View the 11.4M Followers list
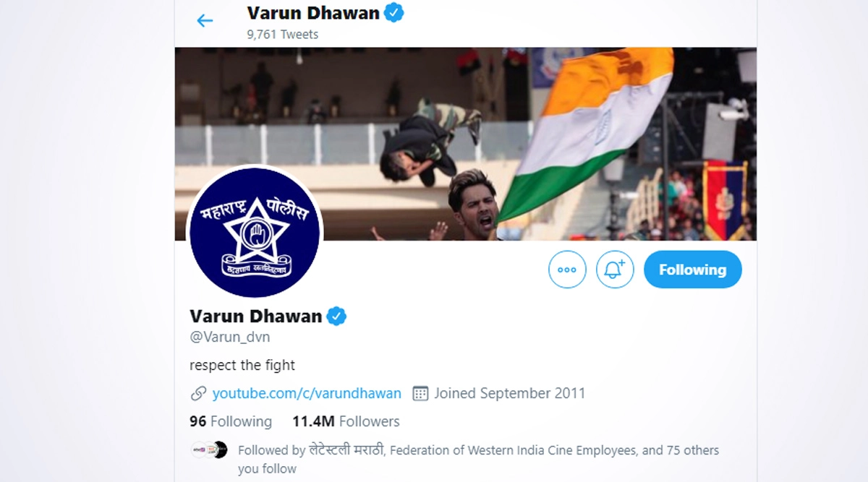868x482 pixels. click(x=346, y=421)
